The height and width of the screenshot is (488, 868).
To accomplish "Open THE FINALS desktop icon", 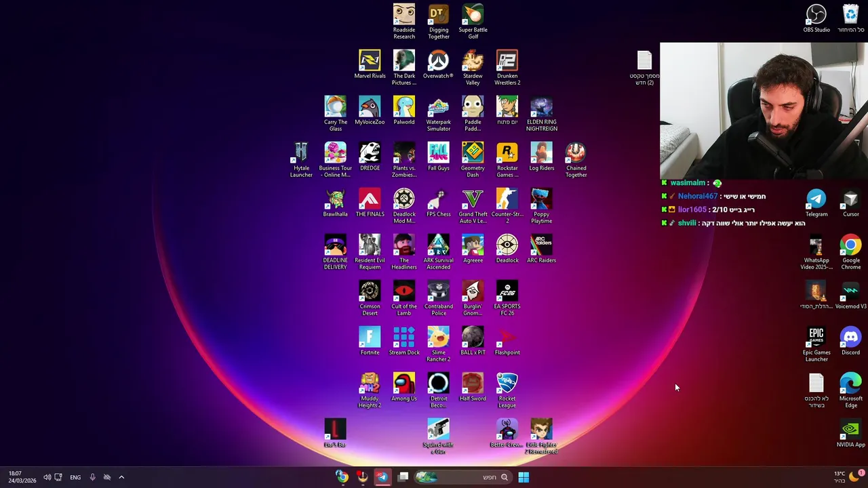I will coord(370,203).
